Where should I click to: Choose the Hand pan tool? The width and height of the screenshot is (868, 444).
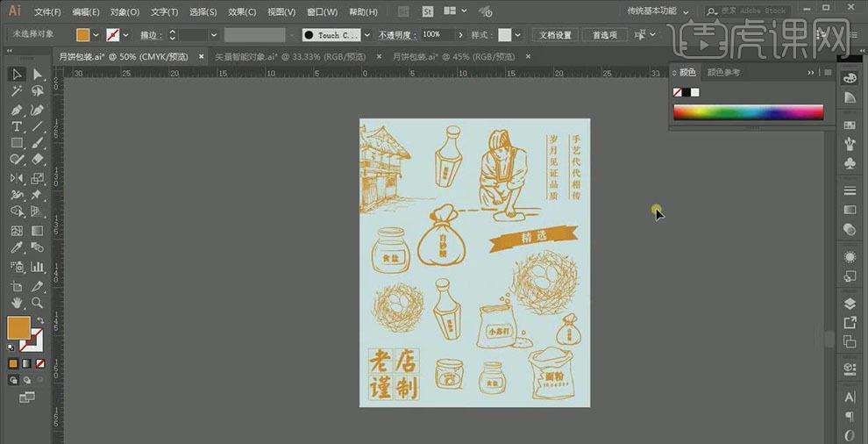coord(17,303)
